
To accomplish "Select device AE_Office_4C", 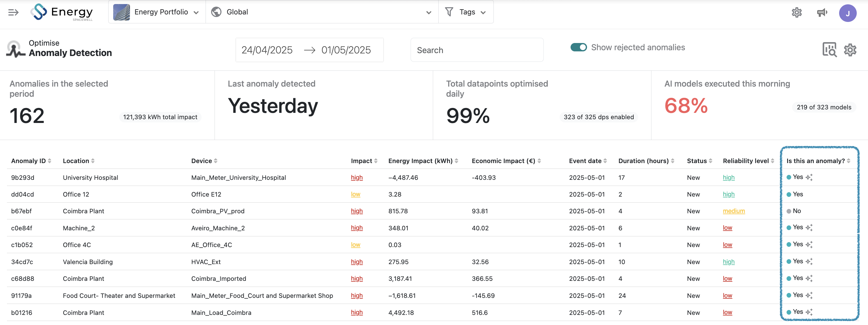I will tap(212, 245).
